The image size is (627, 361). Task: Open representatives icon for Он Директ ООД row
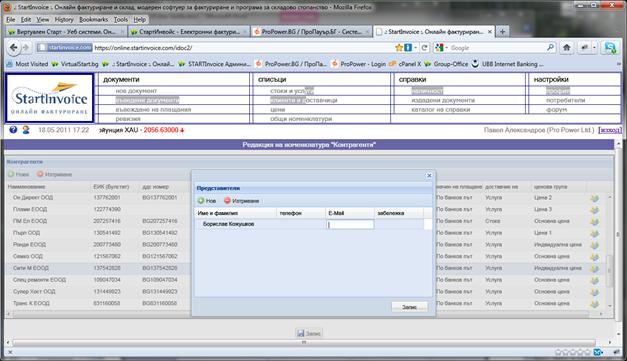(x=594, y=198)
